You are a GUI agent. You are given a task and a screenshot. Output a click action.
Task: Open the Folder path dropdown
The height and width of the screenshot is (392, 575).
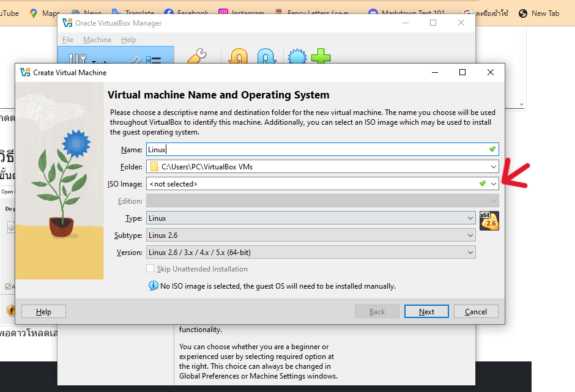pyautogui.click(x=493, y=166)
